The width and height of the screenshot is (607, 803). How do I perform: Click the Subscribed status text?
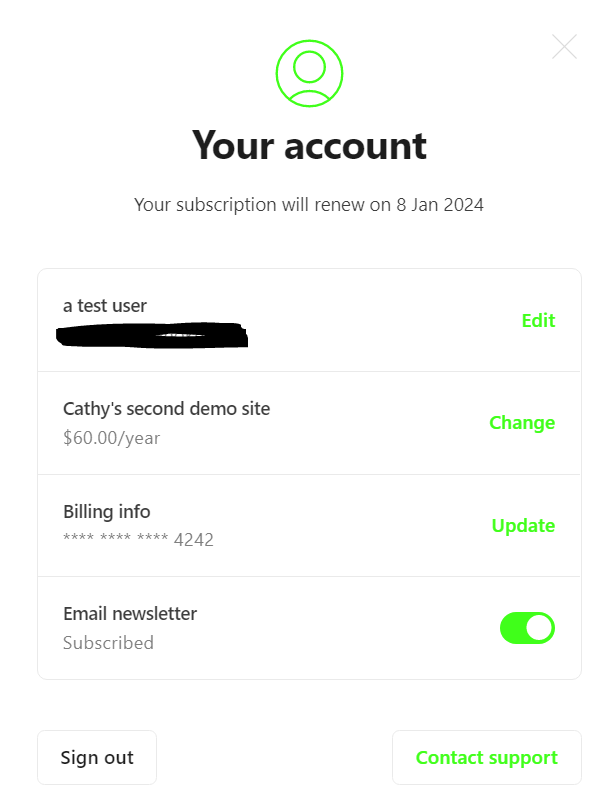(108, 643)
